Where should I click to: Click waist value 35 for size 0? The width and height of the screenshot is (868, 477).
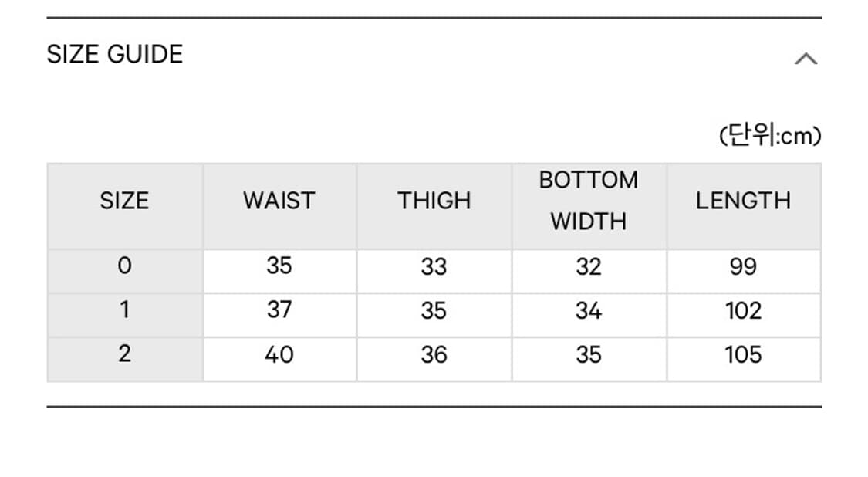coord(279,266)
